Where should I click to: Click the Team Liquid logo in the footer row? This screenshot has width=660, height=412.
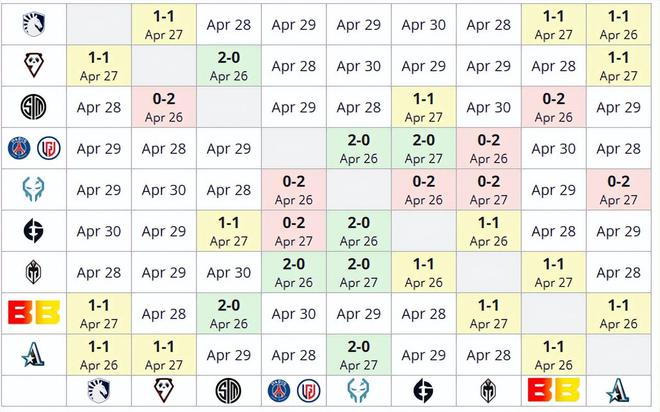click(x=98, y=391)
